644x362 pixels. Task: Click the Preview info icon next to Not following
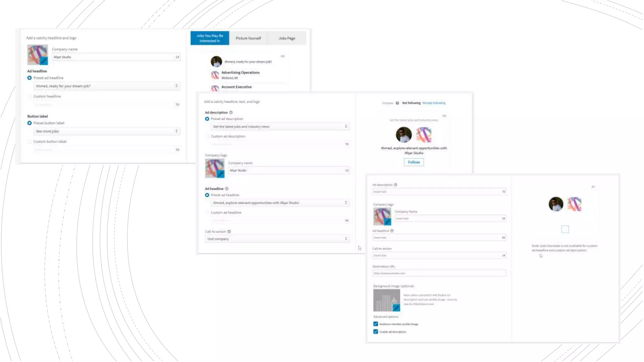(x=397, y=103)
